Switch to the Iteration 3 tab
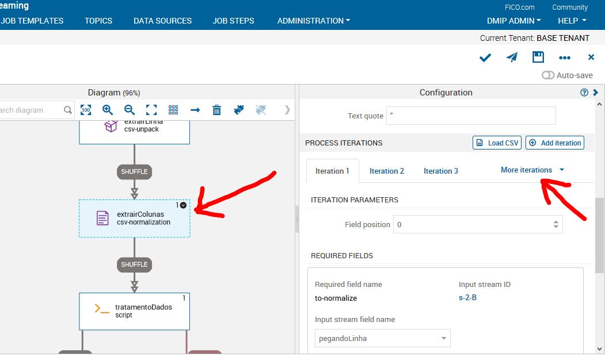 (441, 171)
